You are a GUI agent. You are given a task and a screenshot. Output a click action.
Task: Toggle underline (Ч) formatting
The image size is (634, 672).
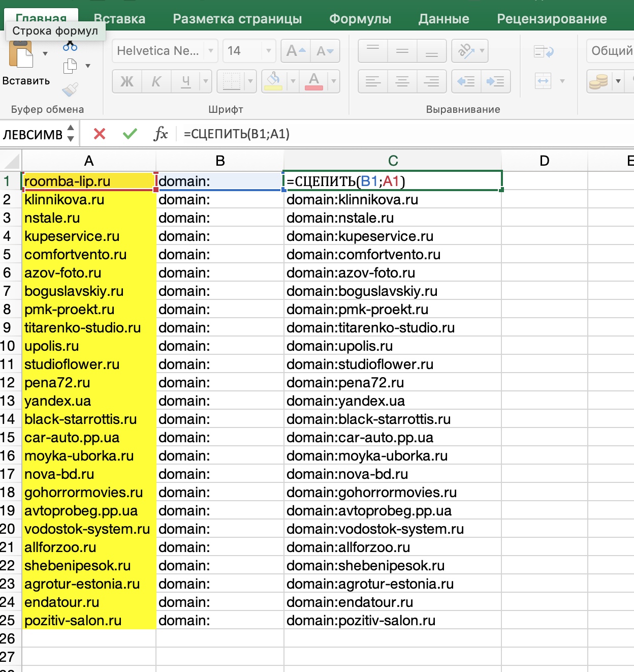click(x=186, y=81)
